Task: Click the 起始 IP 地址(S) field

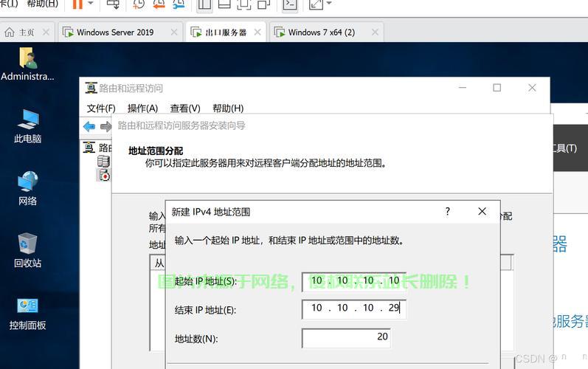Action: point(354,282)
